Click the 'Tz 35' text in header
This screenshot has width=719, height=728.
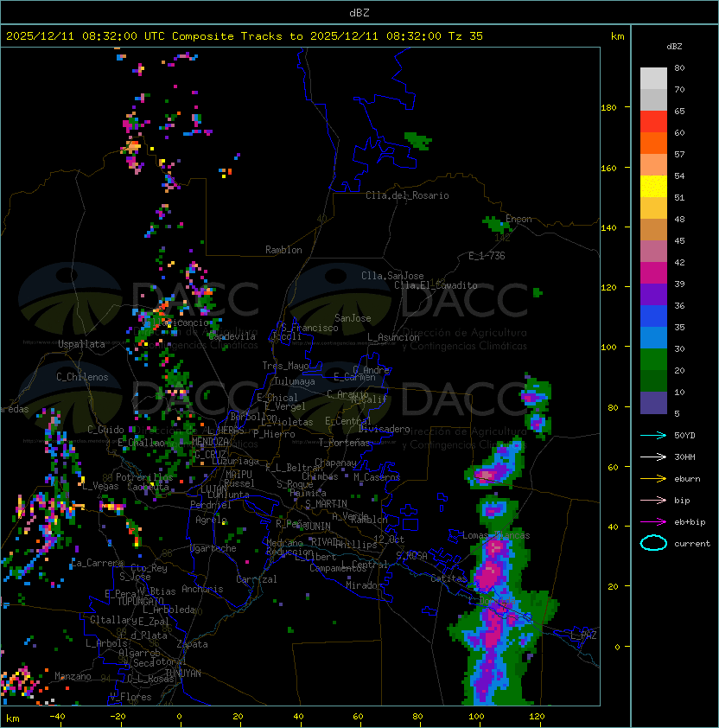[x=466, y=36]
